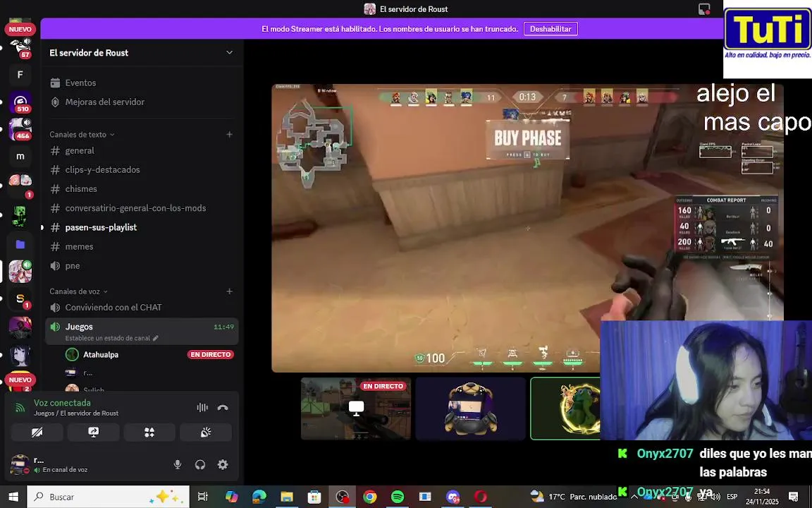
Task: Open Task View on taskbar
Action: point(203,497)
